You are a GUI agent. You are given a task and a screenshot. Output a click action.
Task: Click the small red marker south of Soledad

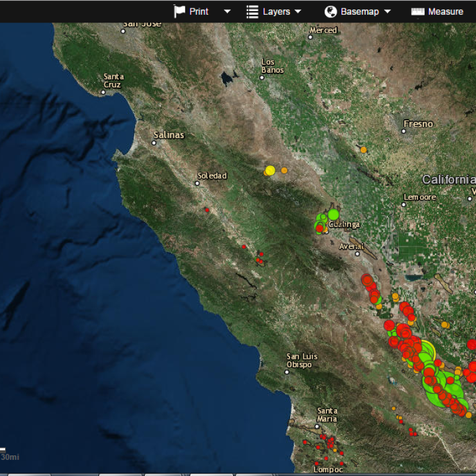coord(207,210)
